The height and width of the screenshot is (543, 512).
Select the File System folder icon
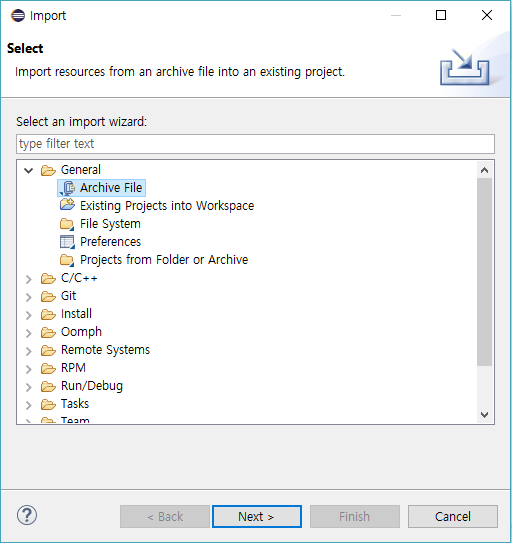(x=67, y=224)
